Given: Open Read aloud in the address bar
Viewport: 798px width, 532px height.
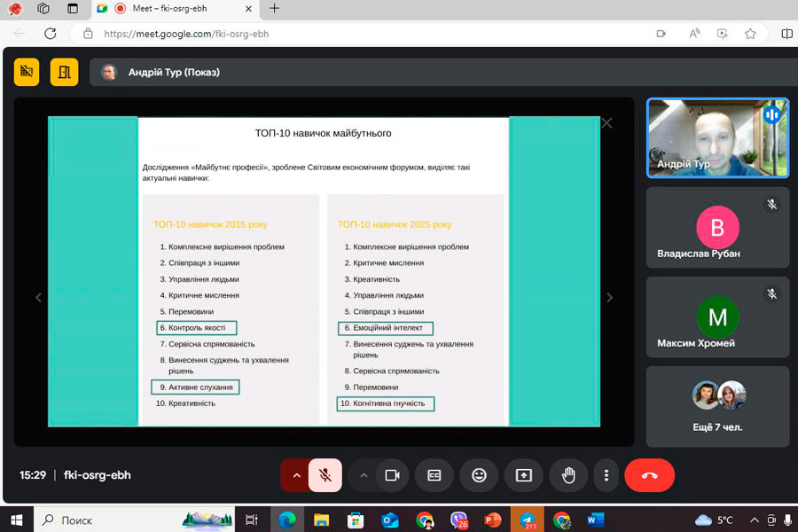Looking at the screenshot, I should (694, 34).
